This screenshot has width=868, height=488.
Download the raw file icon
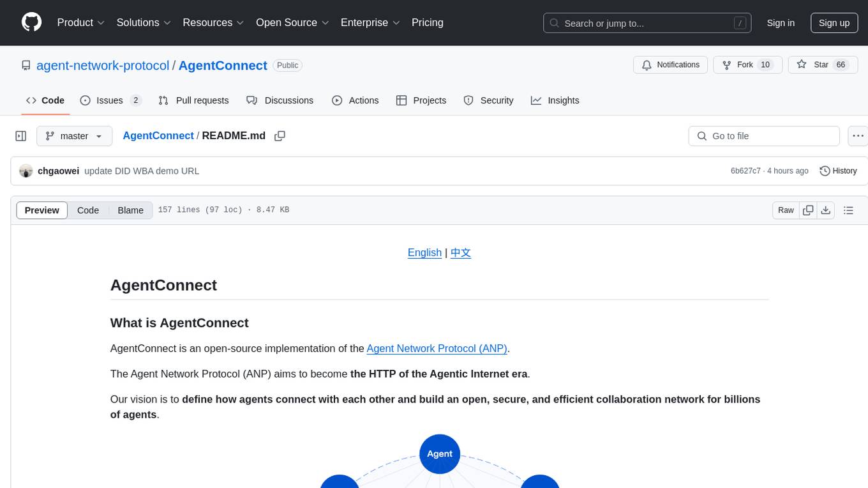coord(826,210)
